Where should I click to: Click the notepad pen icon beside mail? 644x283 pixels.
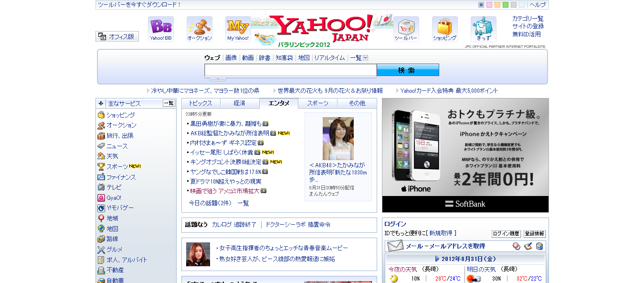(x=528, y=246)
